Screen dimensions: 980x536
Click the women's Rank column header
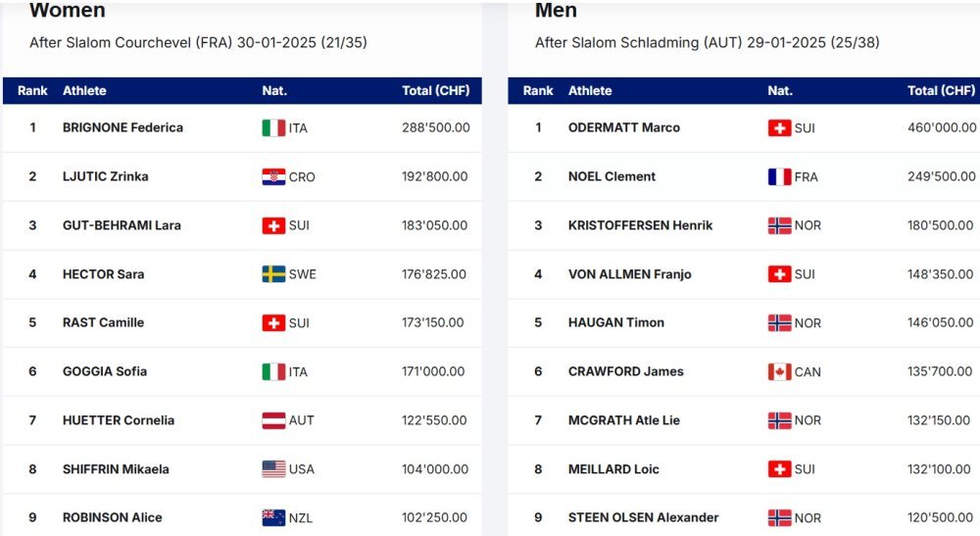(x=32, y=90)
